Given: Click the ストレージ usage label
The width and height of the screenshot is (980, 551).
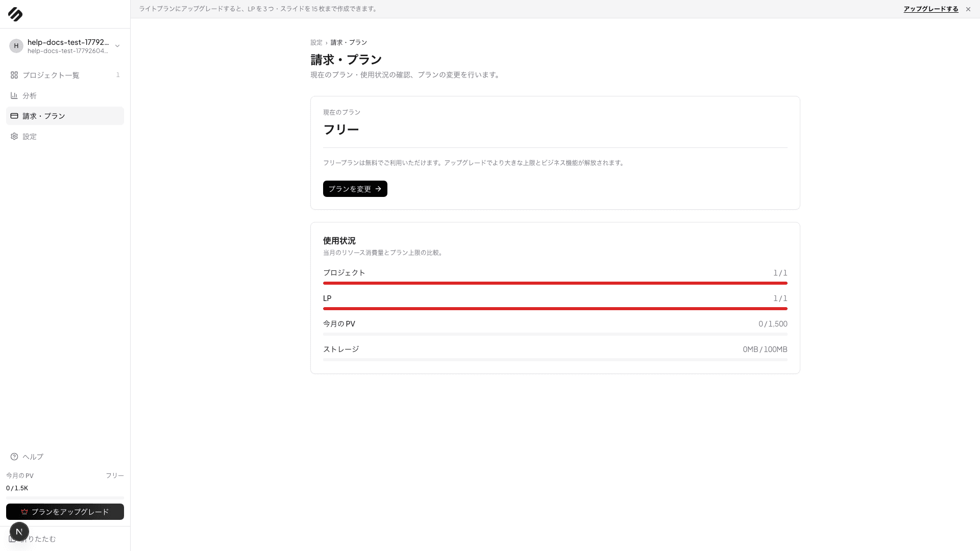Looking at the screenshot, I should (x=341, y=349).
